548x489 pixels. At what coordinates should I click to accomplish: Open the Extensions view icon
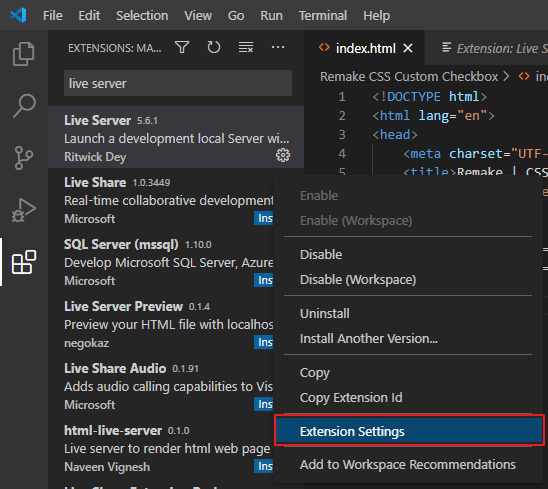[x=24, y=262]
